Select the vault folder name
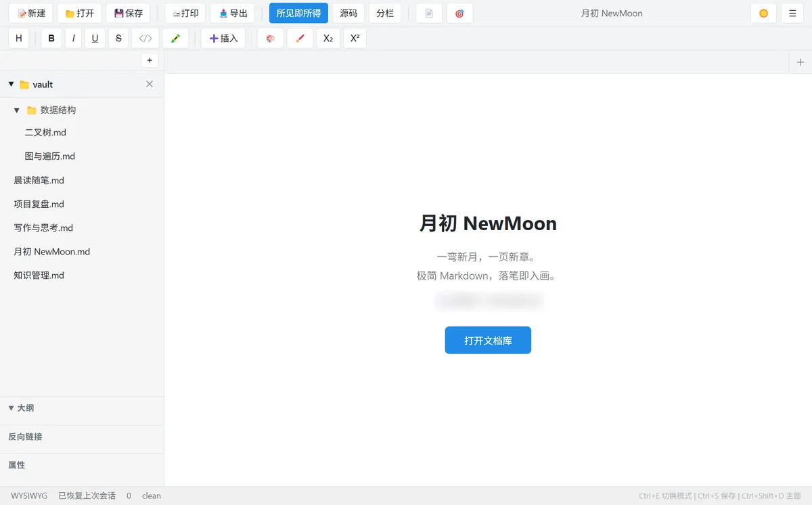812x505 pixels. [43, 85]
